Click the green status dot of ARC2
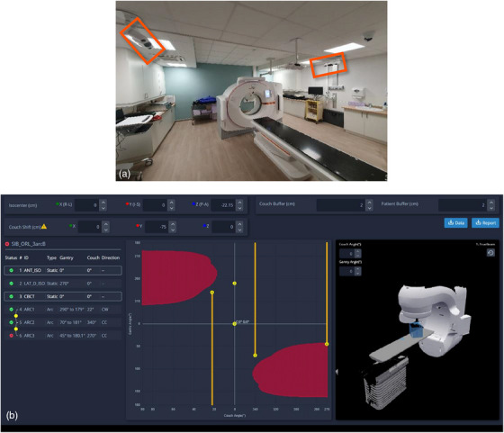 coord(11,322)
